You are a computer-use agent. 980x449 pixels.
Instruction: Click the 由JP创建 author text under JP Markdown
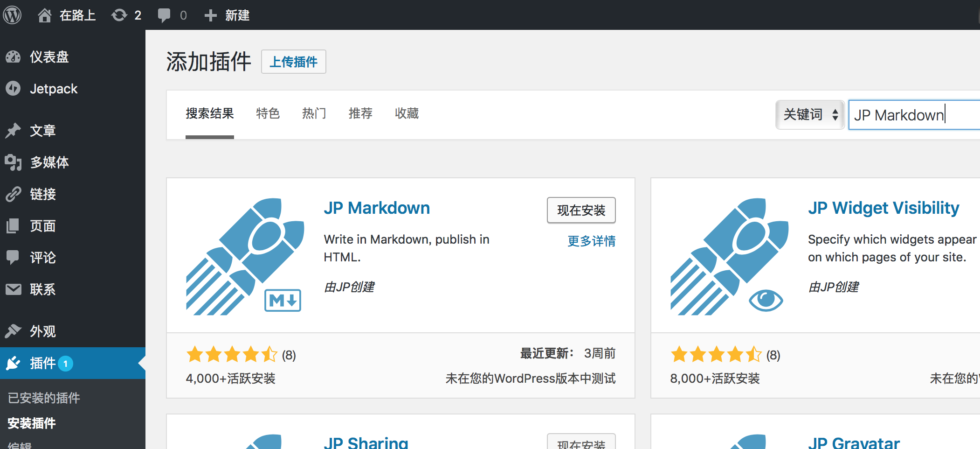pos(349,287)
